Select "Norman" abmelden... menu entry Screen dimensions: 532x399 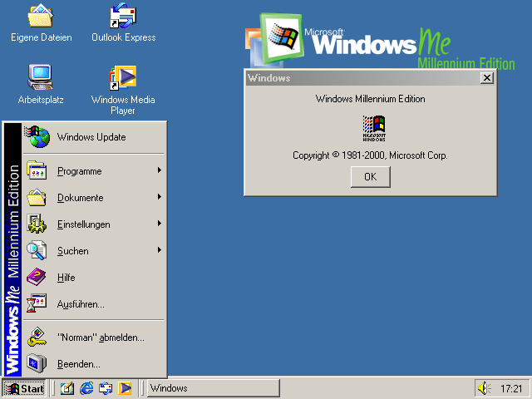coord(100,337)
